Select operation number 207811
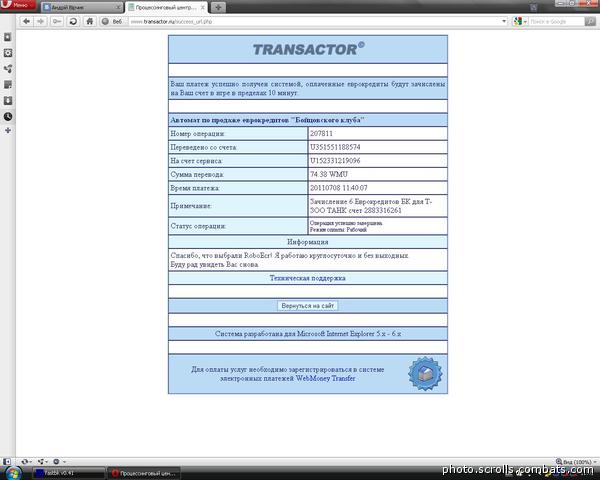The image size is (600, 480). [x=321, y=134]
